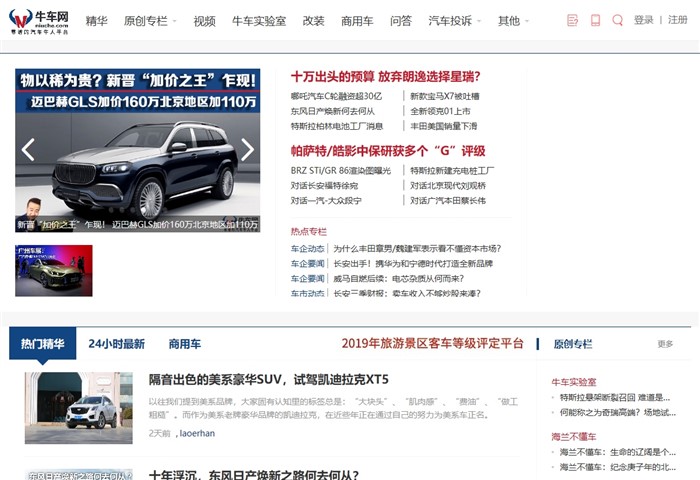This screenshot has width=700, height=480.
Task: Click the search magnifier icon
Action: click(617, 20)
